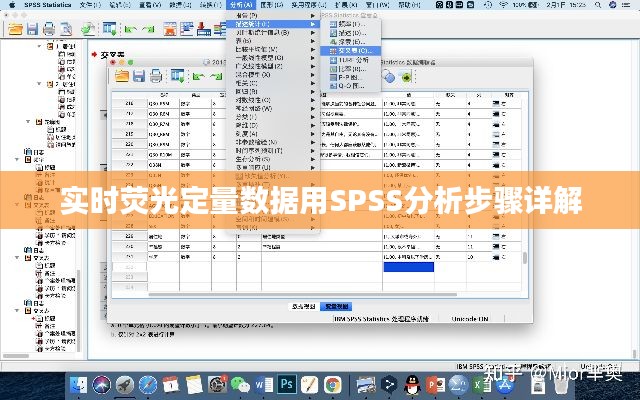
Task: Expand 广义线性模型(Z) submenu
Action: pyautogui.click(x=273, y=66)
